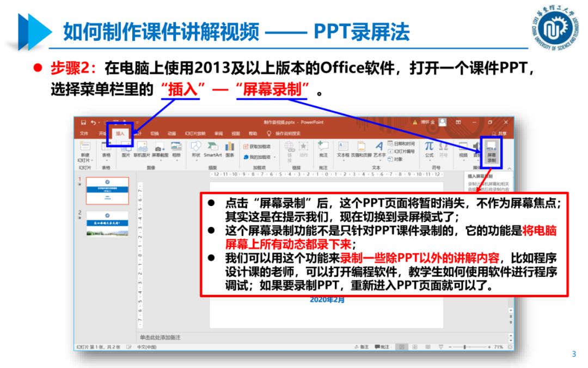This screenshot has width=588, height=368.
Task: Collapse the ribbon with the chevron
Action: click(x=509, y=168)
